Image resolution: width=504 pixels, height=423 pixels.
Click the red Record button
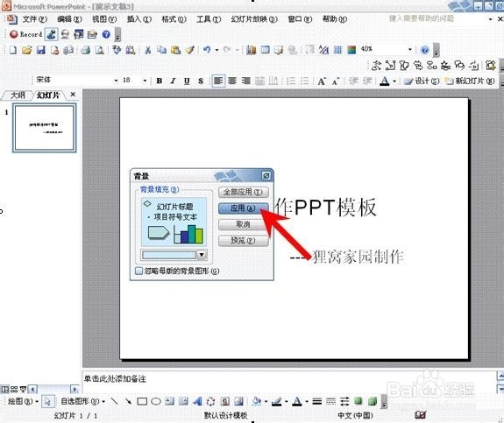tap(25, 34)
